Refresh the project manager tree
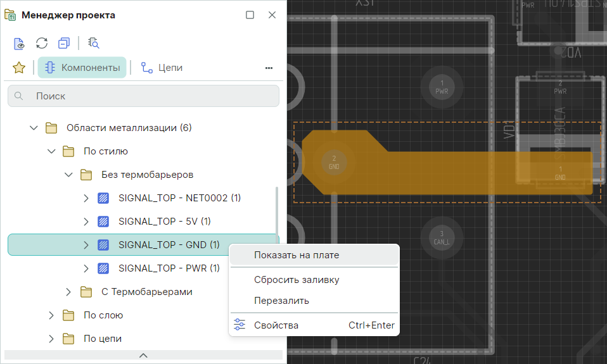Viewport: 607px width, 364px height. click(42, 43)
